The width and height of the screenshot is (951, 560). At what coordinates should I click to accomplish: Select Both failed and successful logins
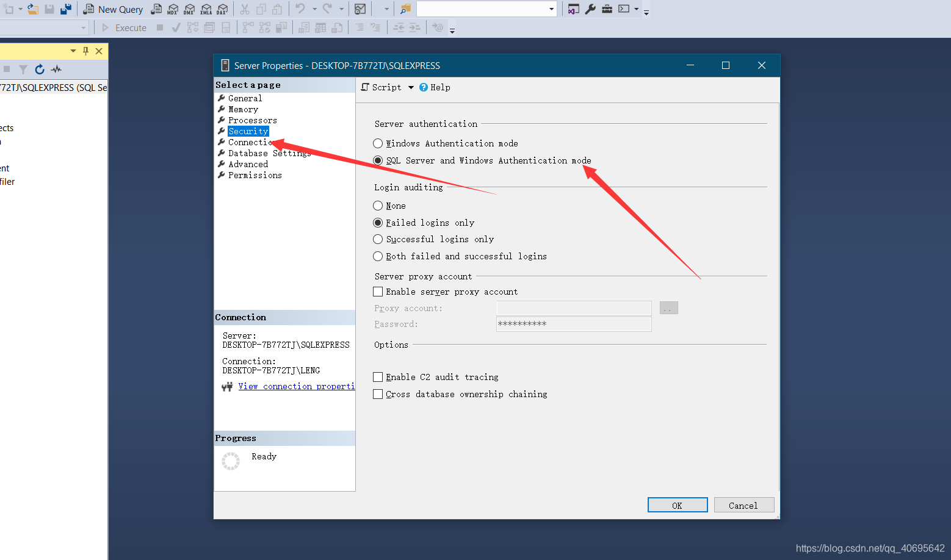point(378,256)
